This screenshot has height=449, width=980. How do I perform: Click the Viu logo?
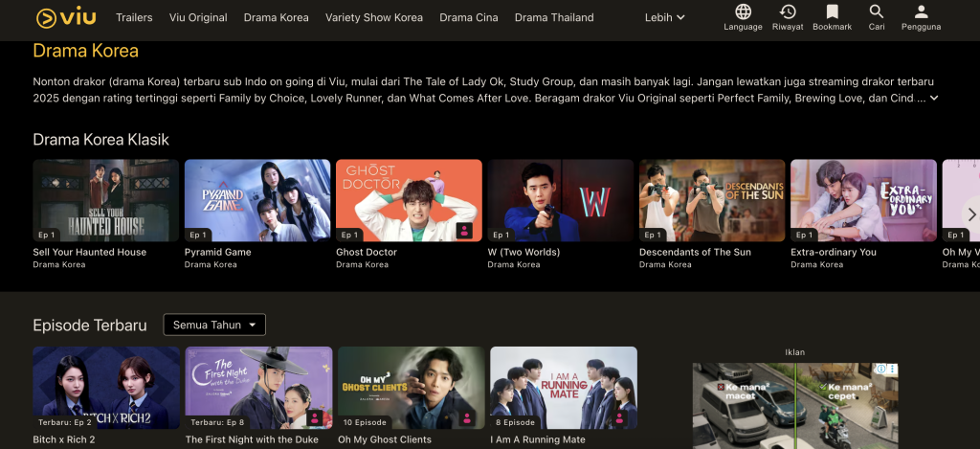pyautogui.click(x=66, y=17)
